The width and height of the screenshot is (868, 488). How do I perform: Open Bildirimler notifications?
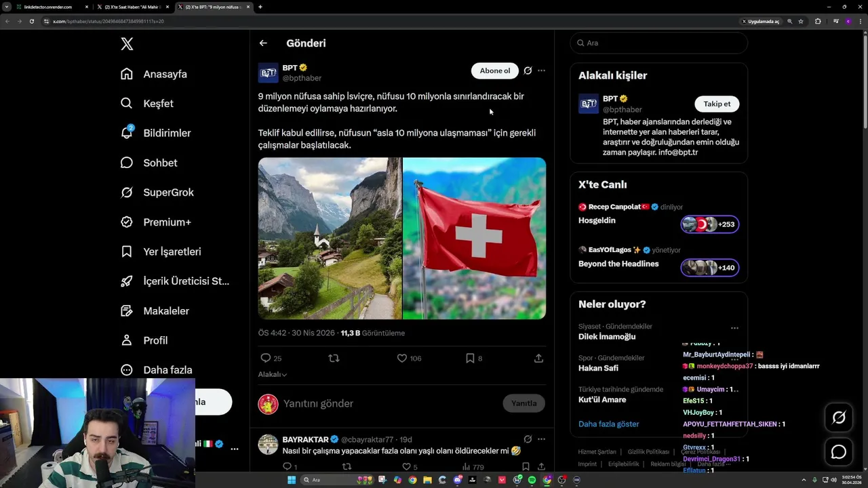[x=156, y=133]
